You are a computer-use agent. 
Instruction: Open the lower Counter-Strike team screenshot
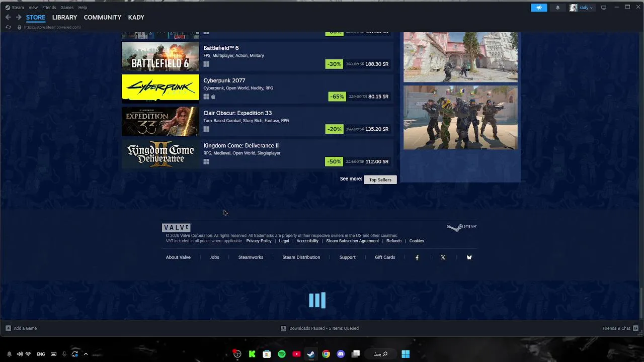(x=460, y=117)
